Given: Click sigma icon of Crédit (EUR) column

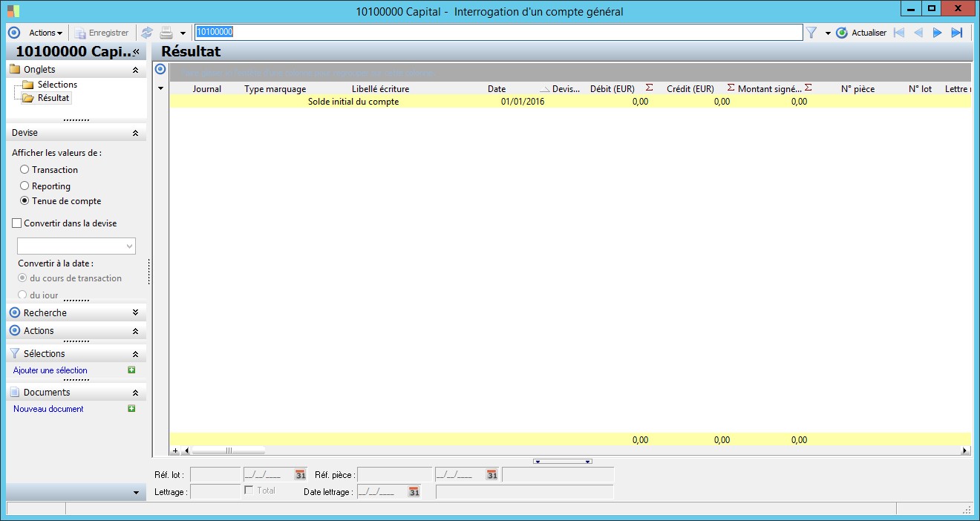Looking at the screenshot, I should point(731,88).
